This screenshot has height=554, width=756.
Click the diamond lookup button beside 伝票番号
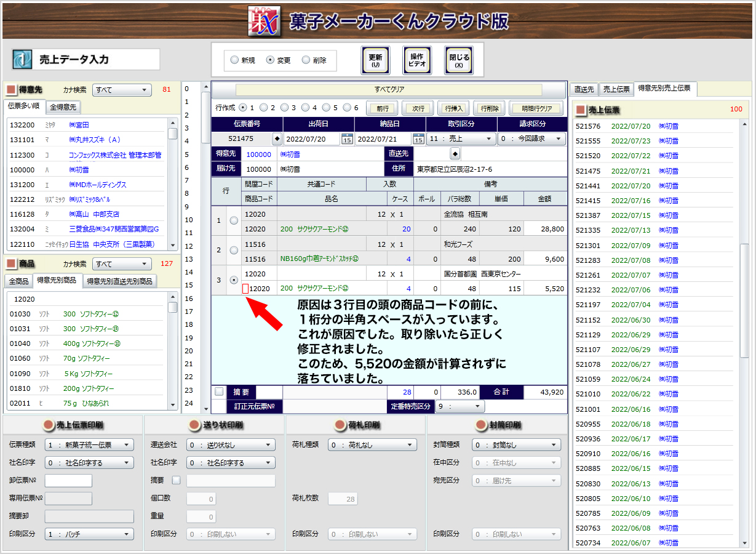tap(277, 139)
